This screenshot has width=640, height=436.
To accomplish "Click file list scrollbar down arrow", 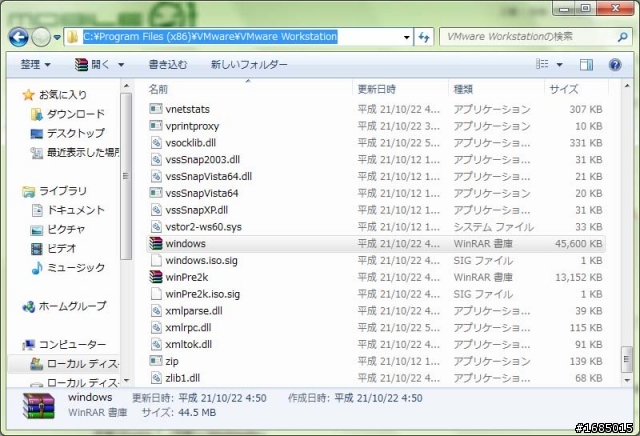I will 627,380.
